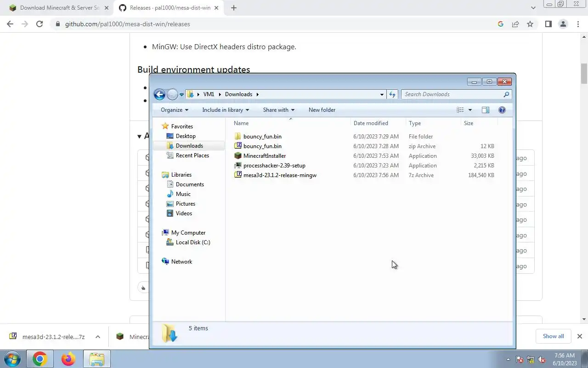Click the Chrome address bar URL
The width and height of the screenshot is (588, 368).
pos(127,24)
